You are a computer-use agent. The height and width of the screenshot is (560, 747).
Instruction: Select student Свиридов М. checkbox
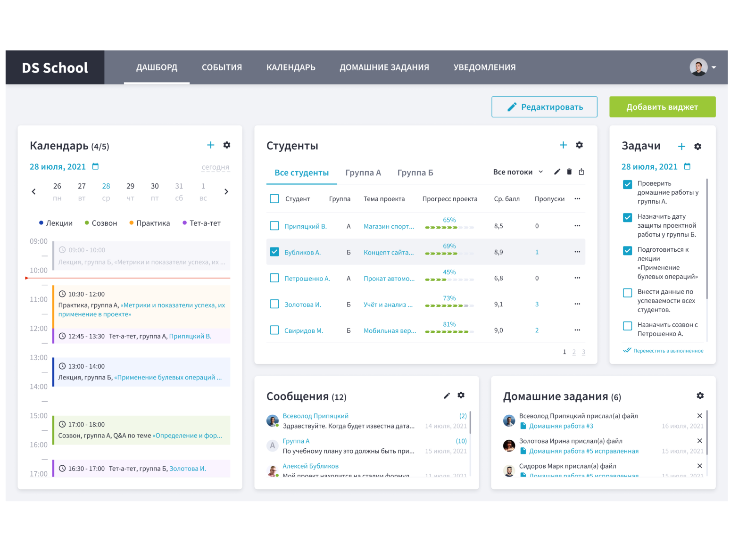(274, 330)
